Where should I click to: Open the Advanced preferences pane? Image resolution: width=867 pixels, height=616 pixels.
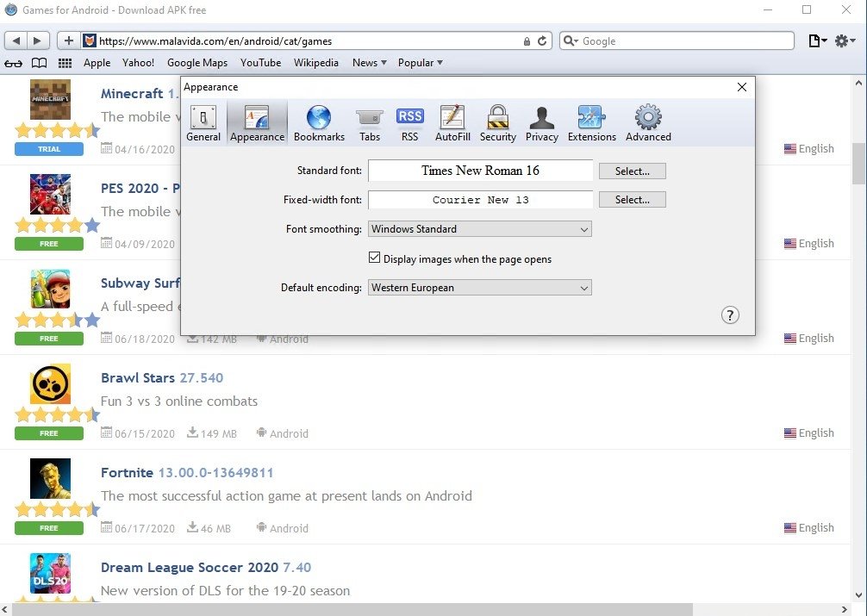648,123
